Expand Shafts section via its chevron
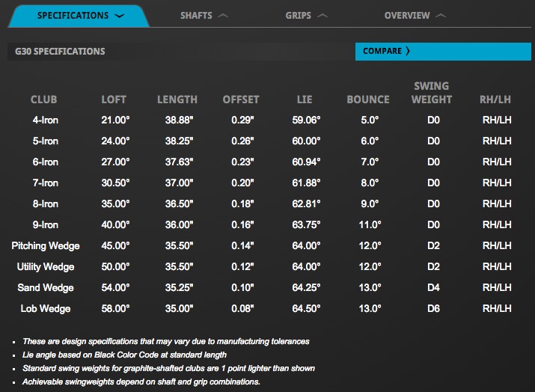 coord(223,16)
